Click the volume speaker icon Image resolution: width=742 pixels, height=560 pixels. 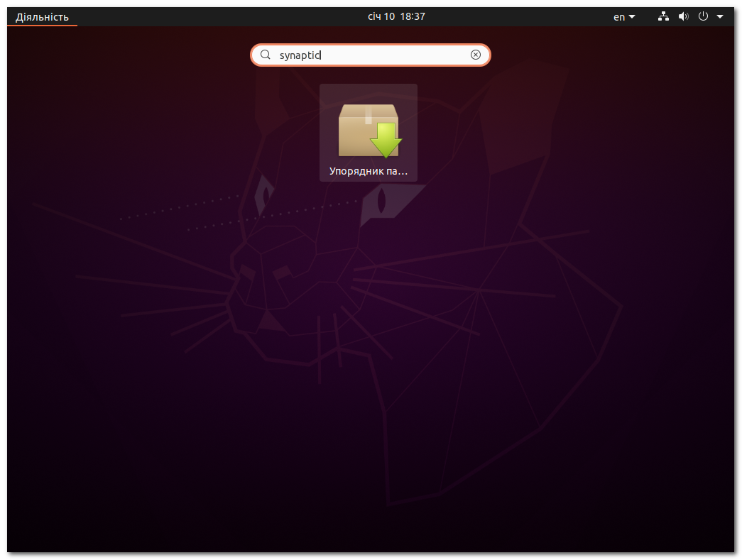[x=683, y=17]
